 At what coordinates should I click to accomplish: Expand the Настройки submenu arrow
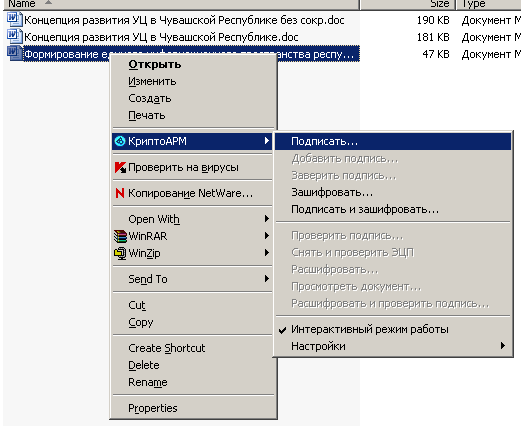pos(503,346)
